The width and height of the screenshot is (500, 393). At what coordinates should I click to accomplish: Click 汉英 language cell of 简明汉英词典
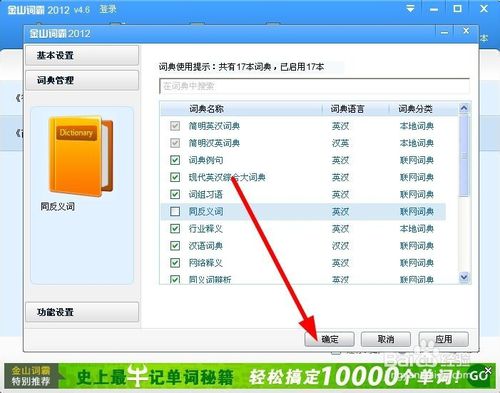coord(340,143)
